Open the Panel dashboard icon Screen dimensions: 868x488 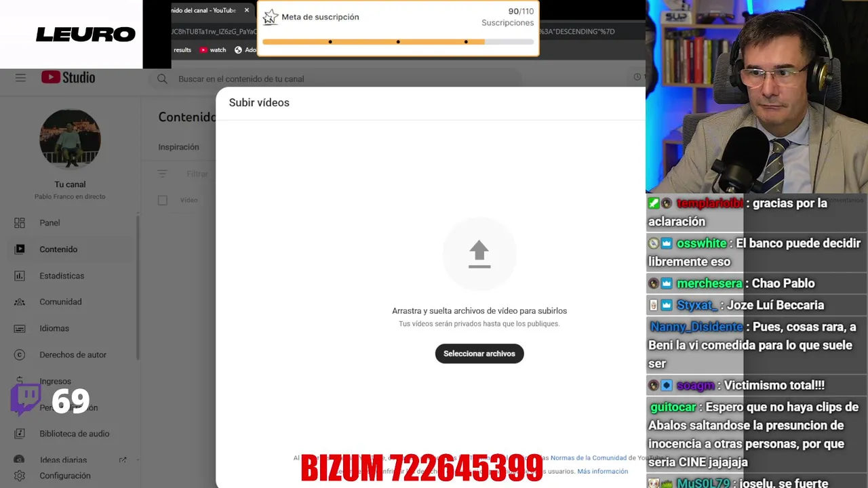[x=20, y=223]
